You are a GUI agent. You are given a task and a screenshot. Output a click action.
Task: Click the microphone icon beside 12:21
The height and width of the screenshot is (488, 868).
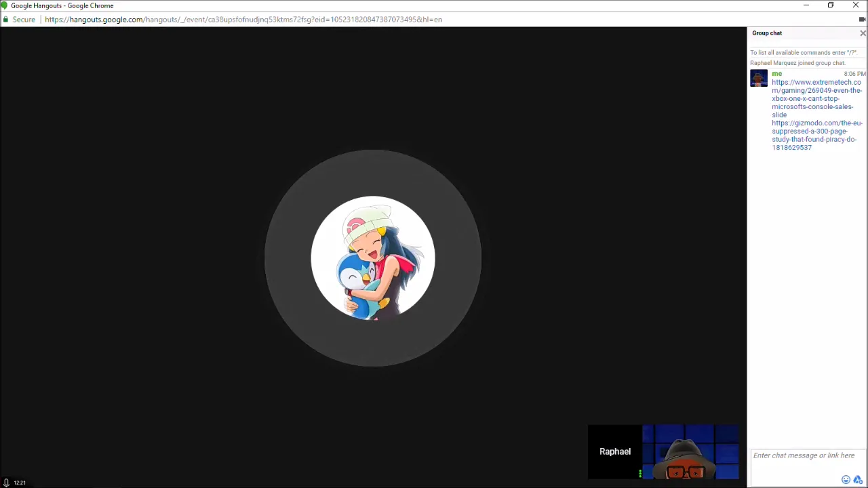coord(6,483)
